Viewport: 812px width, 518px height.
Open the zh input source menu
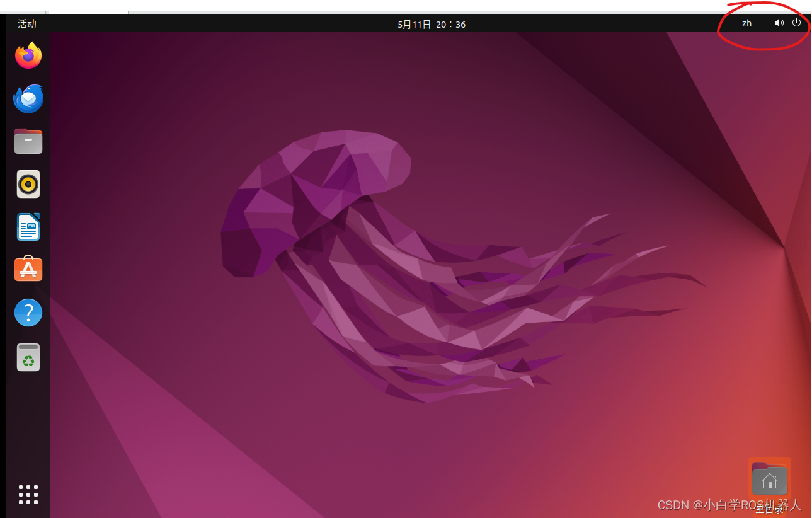pyautogui.click(x=746, y=23)
